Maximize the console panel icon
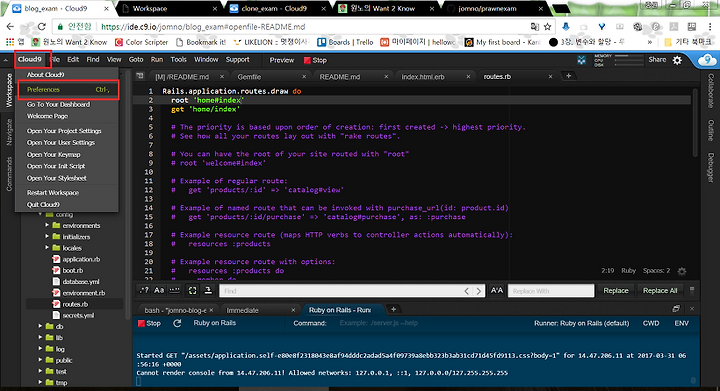720x391 pixels. click(676, 309)
